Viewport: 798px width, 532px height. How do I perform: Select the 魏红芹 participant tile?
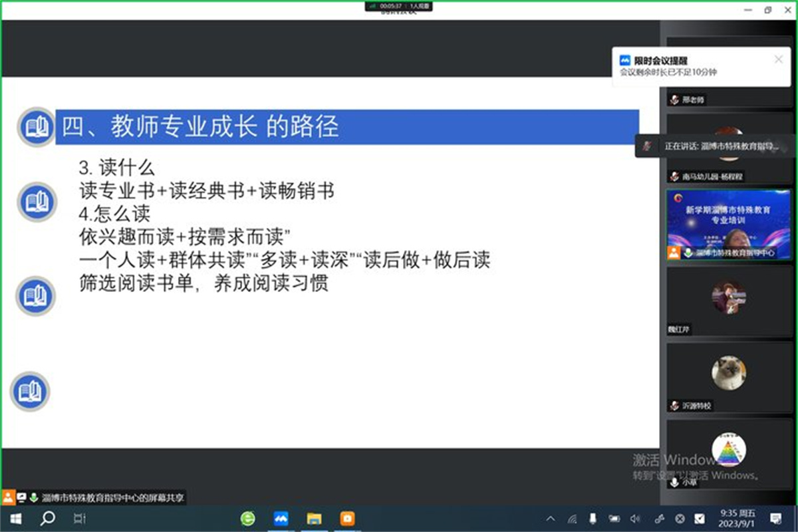(729, 299)
